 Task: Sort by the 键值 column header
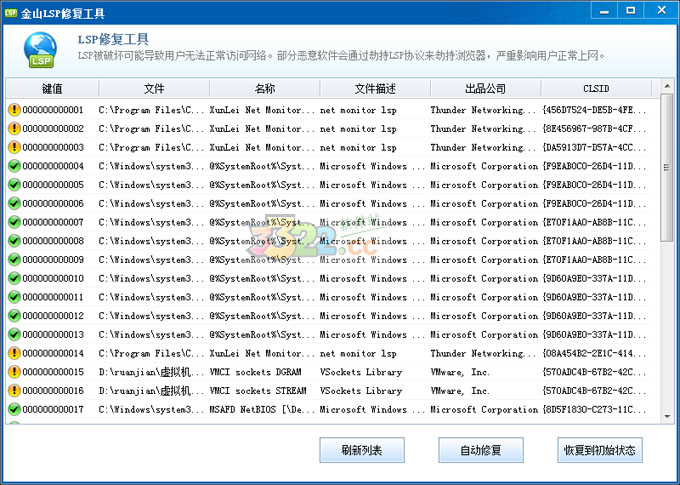[x=52, y=88]
